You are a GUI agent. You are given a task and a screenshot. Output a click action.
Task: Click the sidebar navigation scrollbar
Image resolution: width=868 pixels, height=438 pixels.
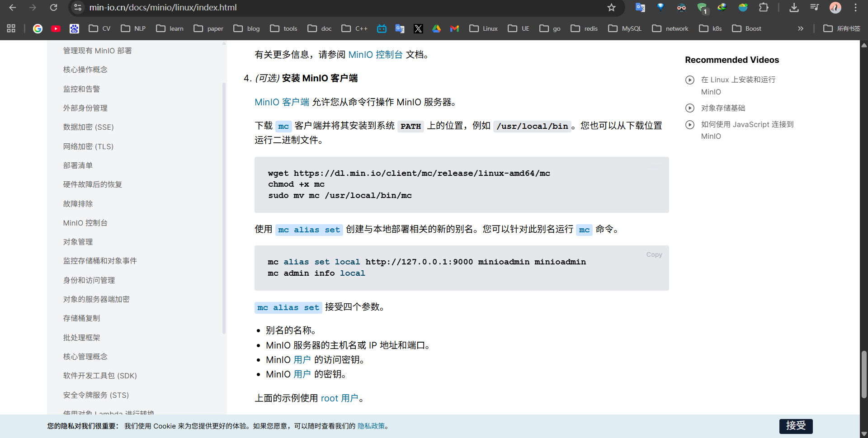coord(224,208)
